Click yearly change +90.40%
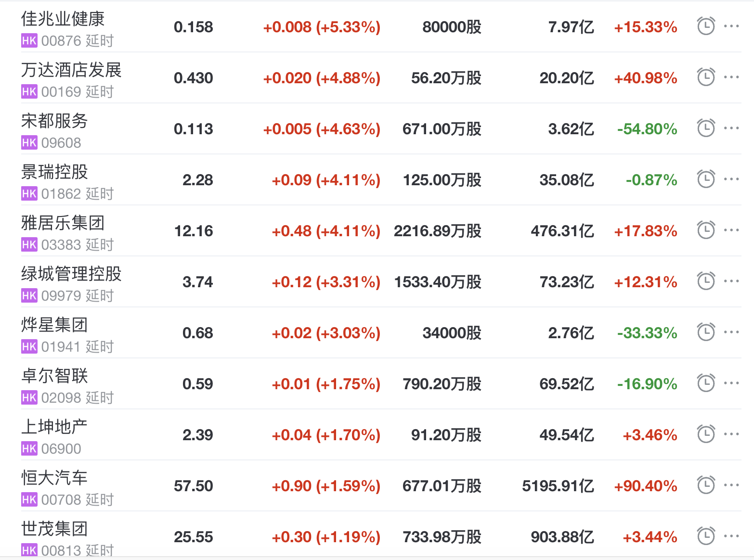Viewport: 754px width, 560px height. 646,486
